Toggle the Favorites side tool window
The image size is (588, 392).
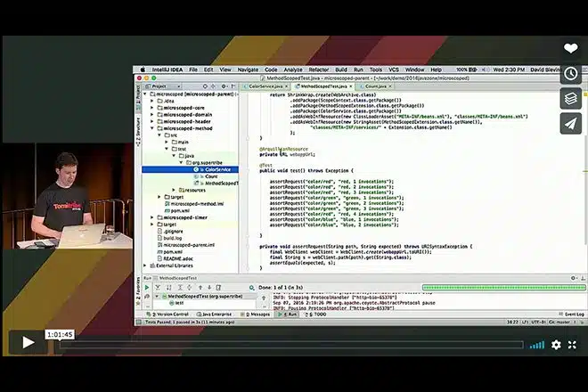tap(138, 291)
